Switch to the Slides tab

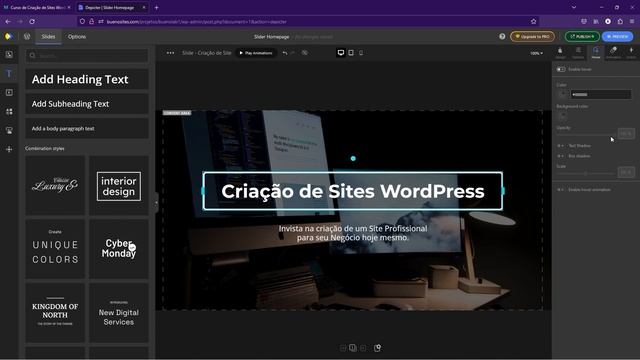(x=48, y=36)
